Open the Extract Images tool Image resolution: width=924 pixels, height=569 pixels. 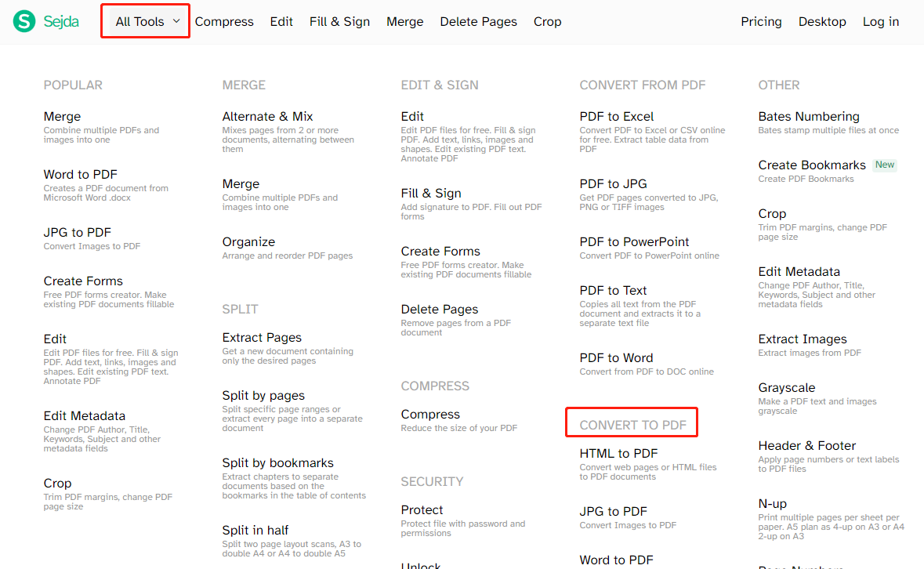[x=802, y=339]
